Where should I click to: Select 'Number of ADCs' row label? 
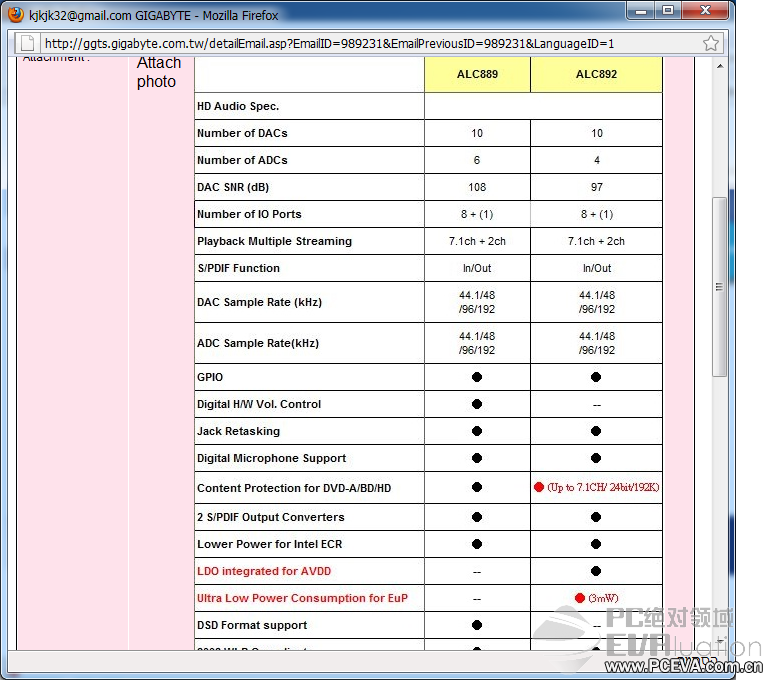pos(242,160)
